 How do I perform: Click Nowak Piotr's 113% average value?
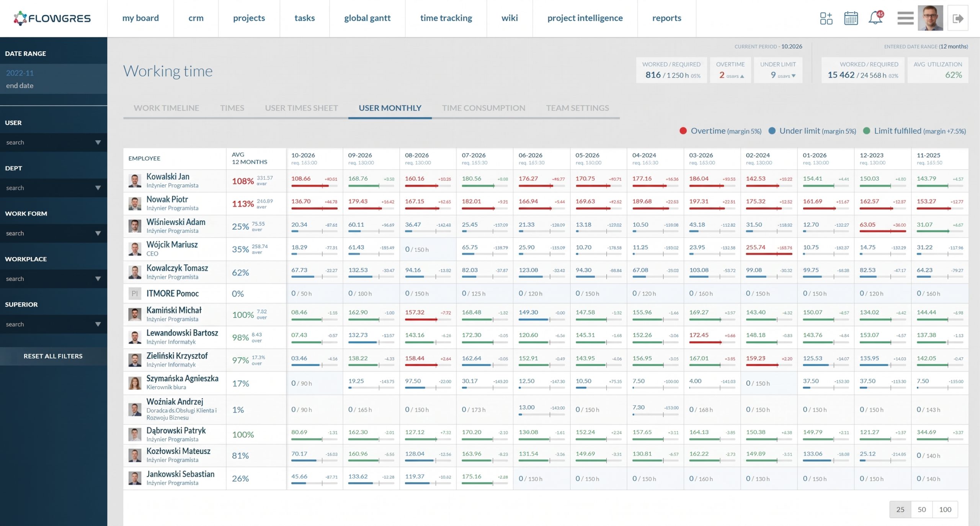pos(243,203)
